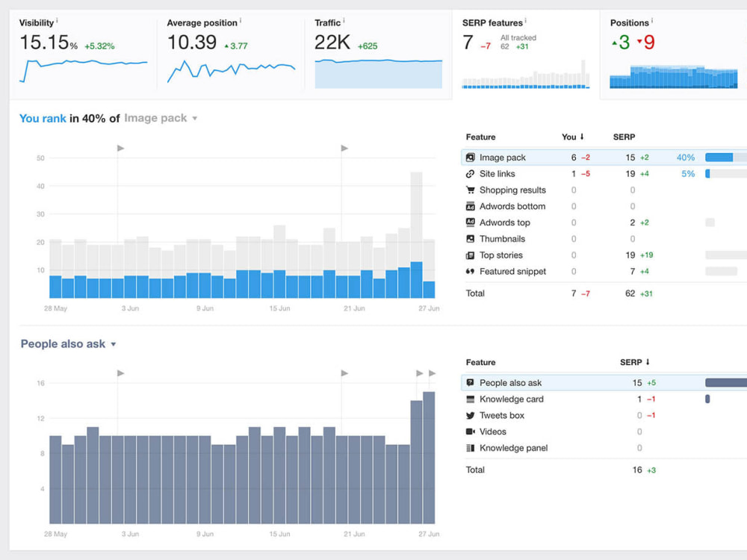
Task: Select the Knowledge card row label
Action: pos(511,399)
